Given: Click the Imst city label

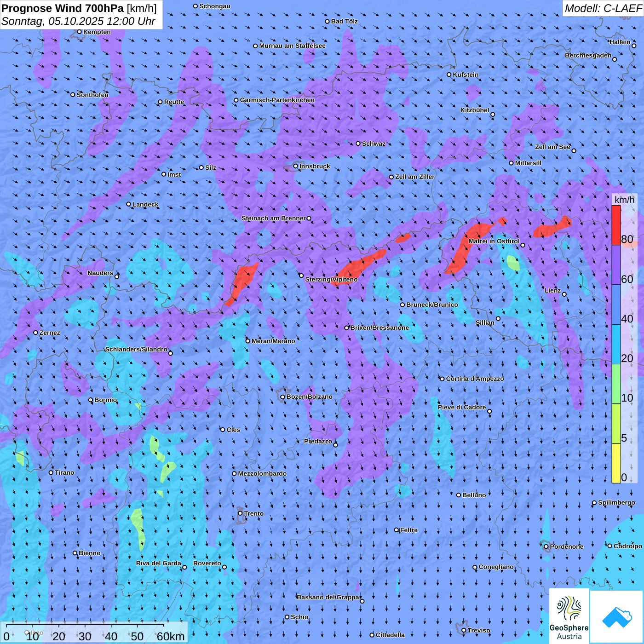Looking at the screenshot, I should click(x=174, y=174).
